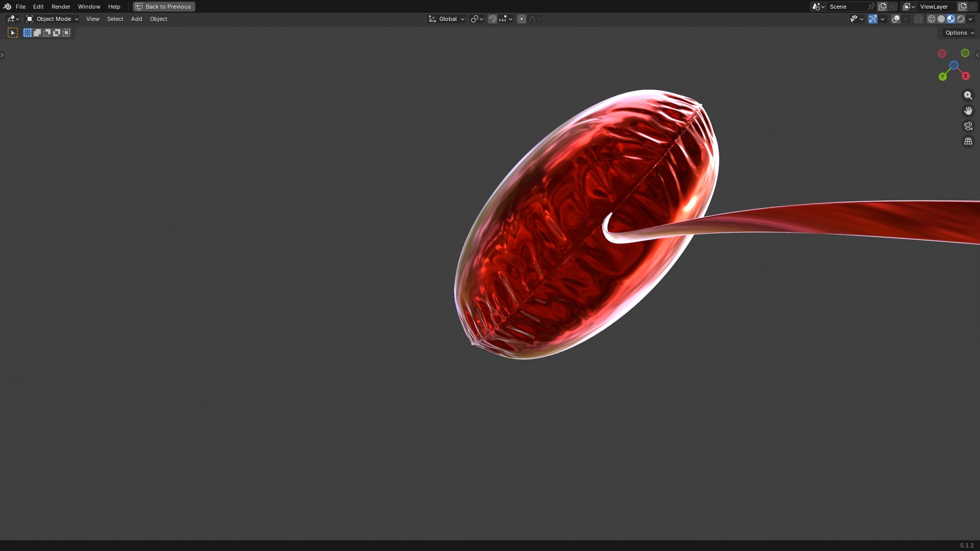Pin the scene to workspace
This screenshot has width=980, height=551.
click(x=871, y=7)
